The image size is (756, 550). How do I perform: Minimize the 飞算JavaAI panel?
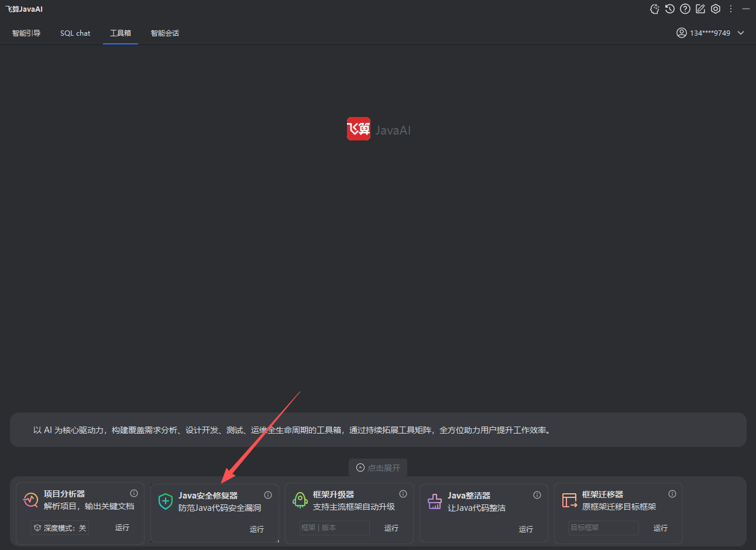746,9
